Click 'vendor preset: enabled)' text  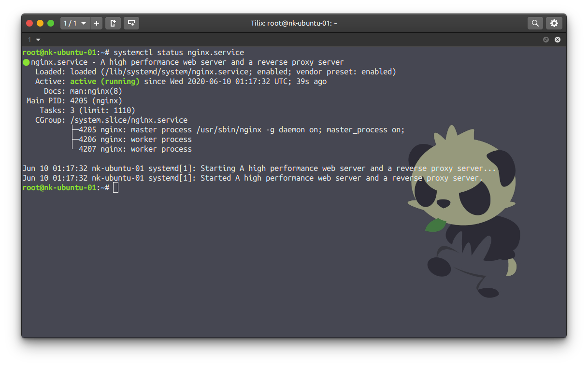(x=346, y=72)
